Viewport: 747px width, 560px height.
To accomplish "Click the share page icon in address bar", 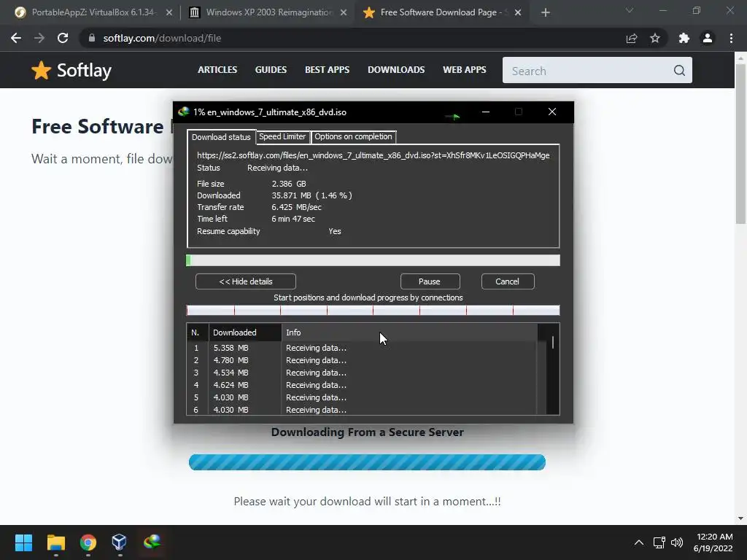I will tap(632, 38).
